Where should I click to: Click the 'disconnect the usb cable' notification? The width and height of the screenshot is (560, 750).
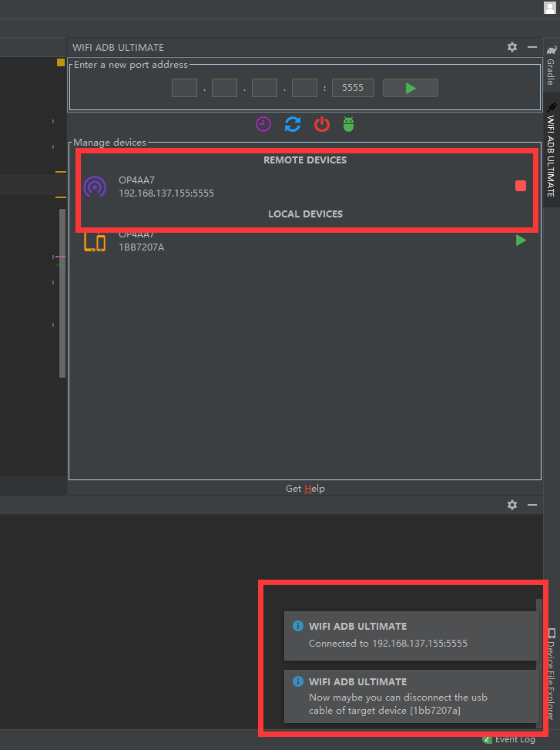pyautogui.click(x=411, y=697)
